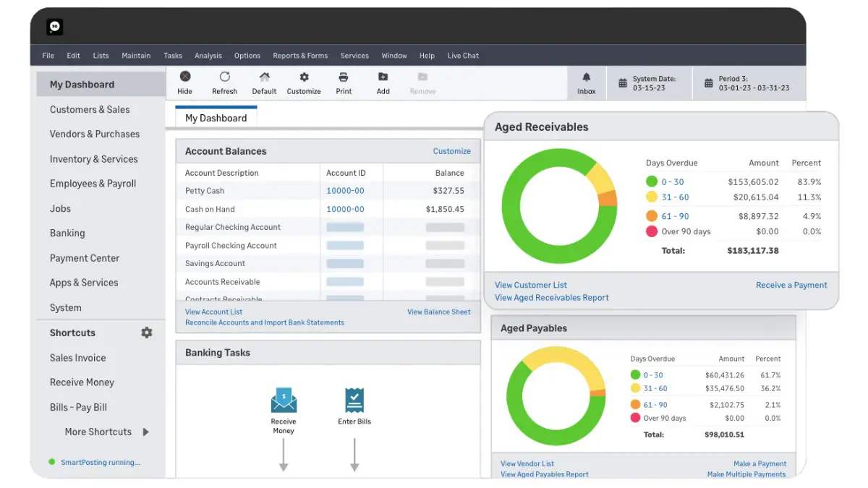Click the Default home icon

264,77
